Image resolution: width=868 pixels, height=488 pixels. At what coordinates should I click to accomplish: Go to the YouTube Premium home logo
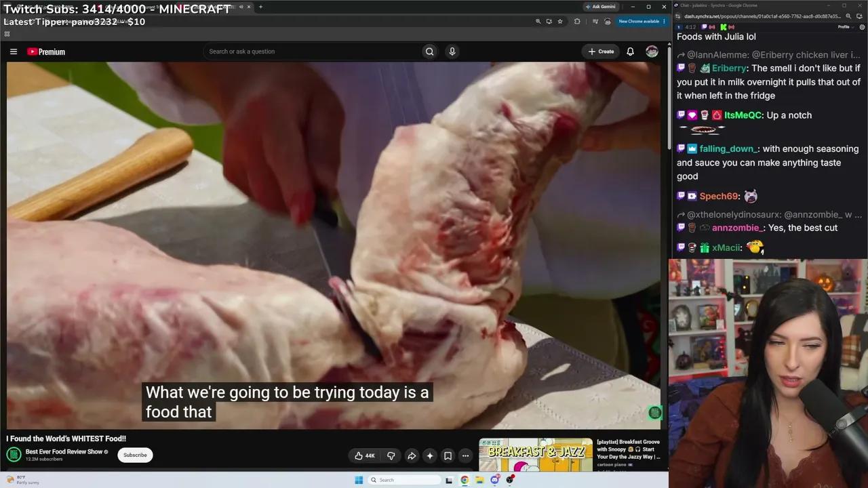click(46, 52)
